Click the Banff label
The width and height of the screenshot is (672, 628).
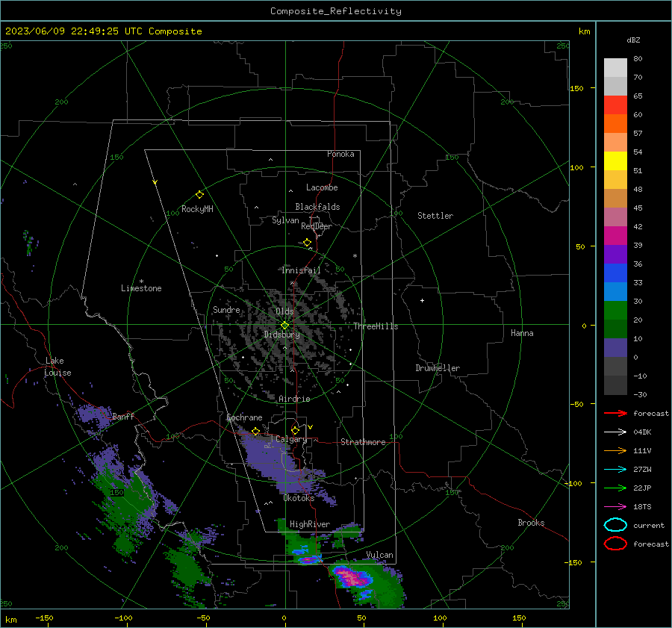[x=123, y=416]
